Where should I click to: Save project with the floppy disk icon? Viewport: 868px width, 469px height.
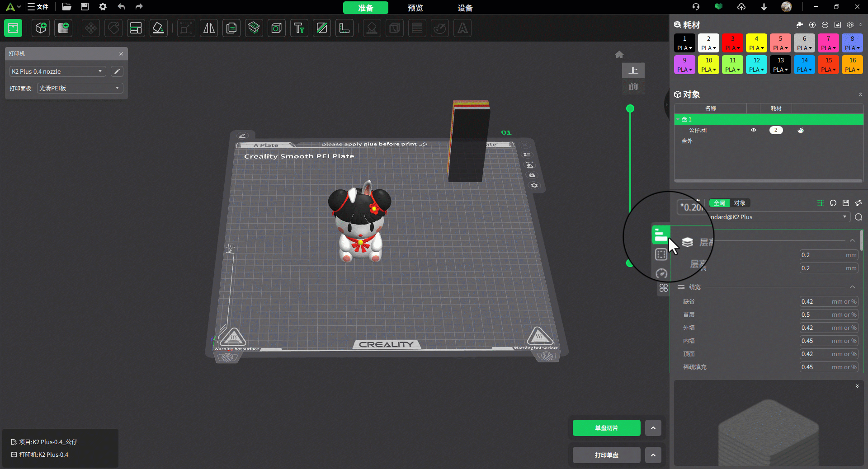coord(85,7)
